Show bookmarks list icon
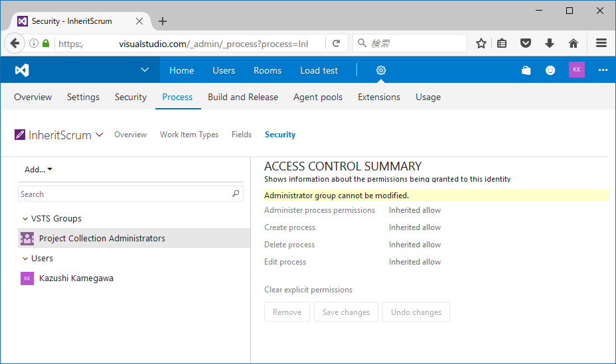616x364 pixels. [502, 43]
